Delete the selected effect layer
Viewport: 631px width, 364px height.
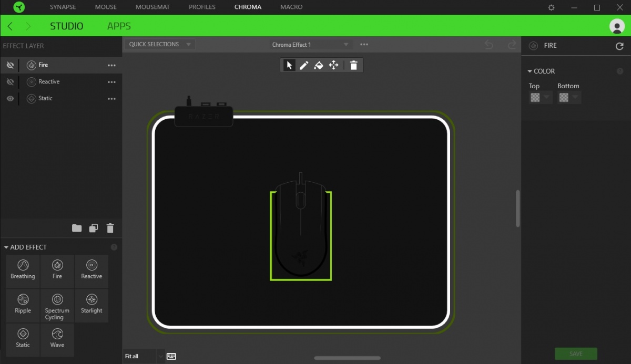click(x=110, y=228)
